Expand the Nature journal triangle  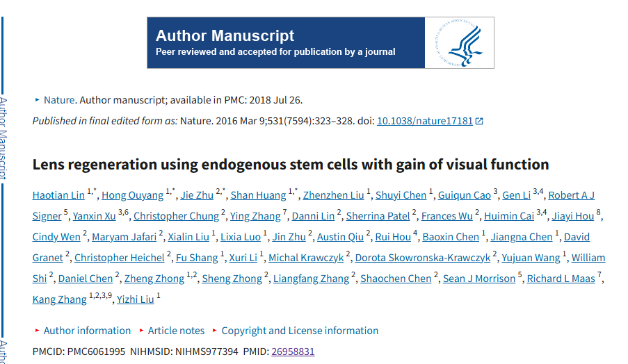coord(38,100)
